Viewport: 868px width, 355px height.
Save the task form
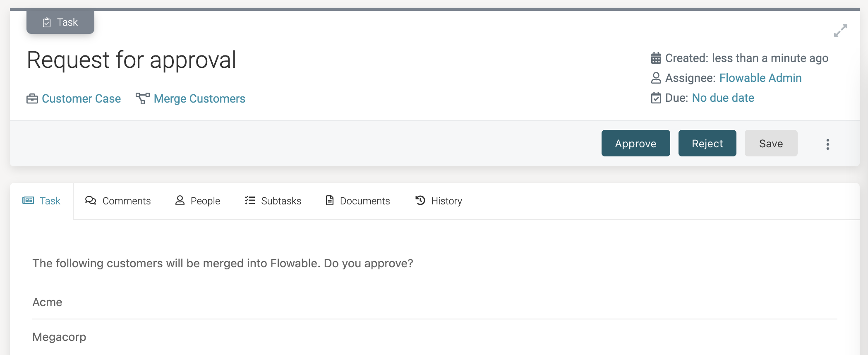click(x=771, y=144)
